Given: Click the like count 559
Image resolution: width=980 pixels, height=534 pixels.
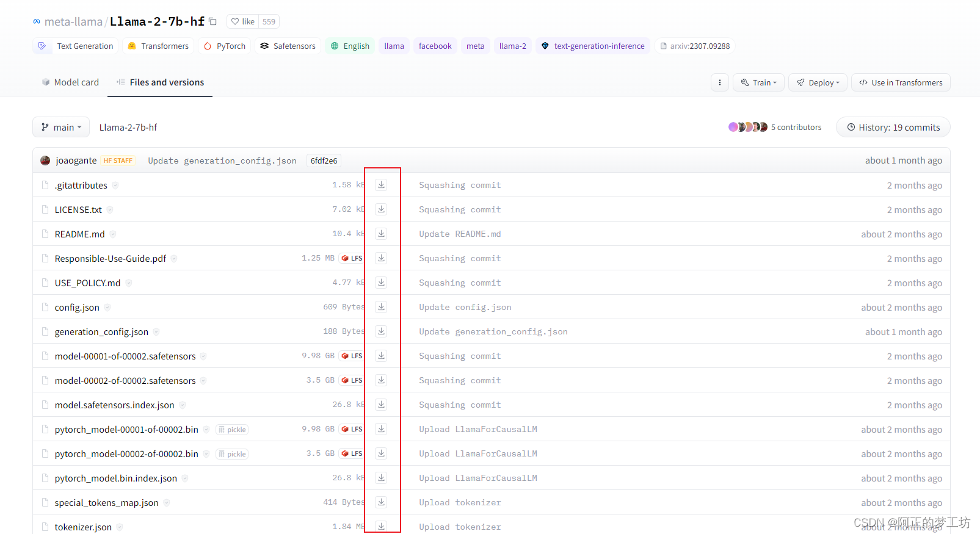Looking at the screenshot, I should click(x=269, y=21).
